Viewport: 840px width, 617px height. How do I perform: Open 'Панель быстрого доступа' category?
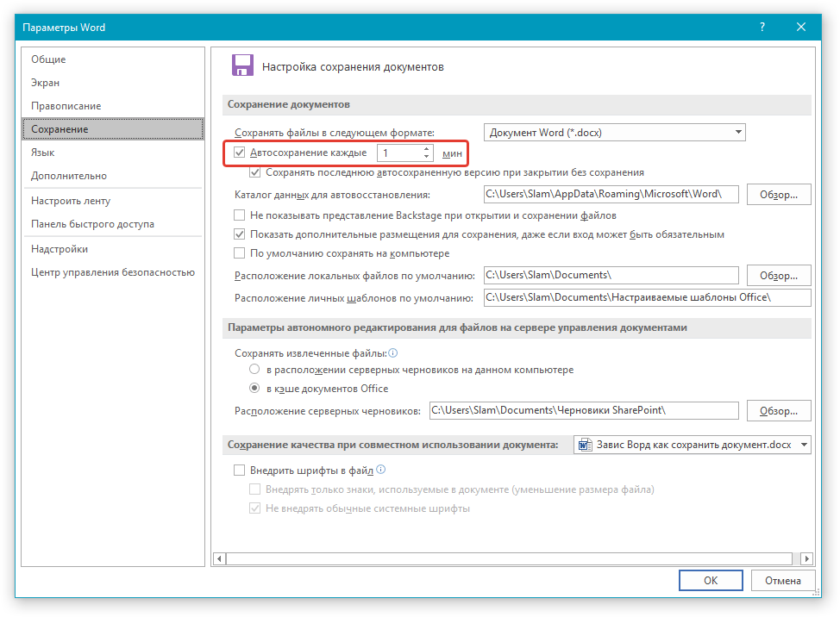click(x=113, y=224)
